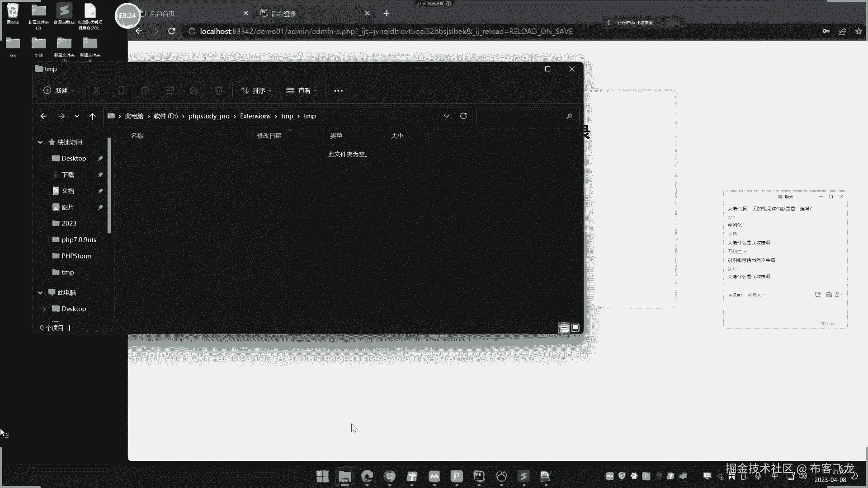
Task: Click the Explorer search box
Action: [520, 116]
